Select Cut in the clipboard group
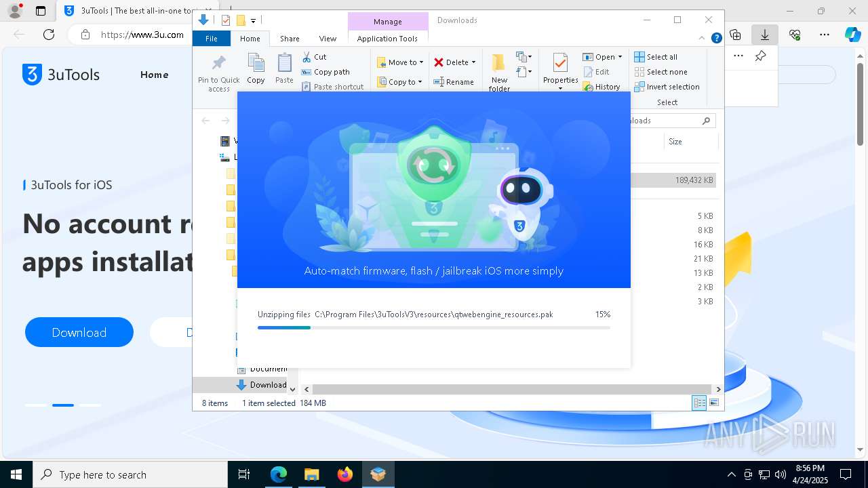The height and width of the screenshot is (488, 868). coord(314,57)
